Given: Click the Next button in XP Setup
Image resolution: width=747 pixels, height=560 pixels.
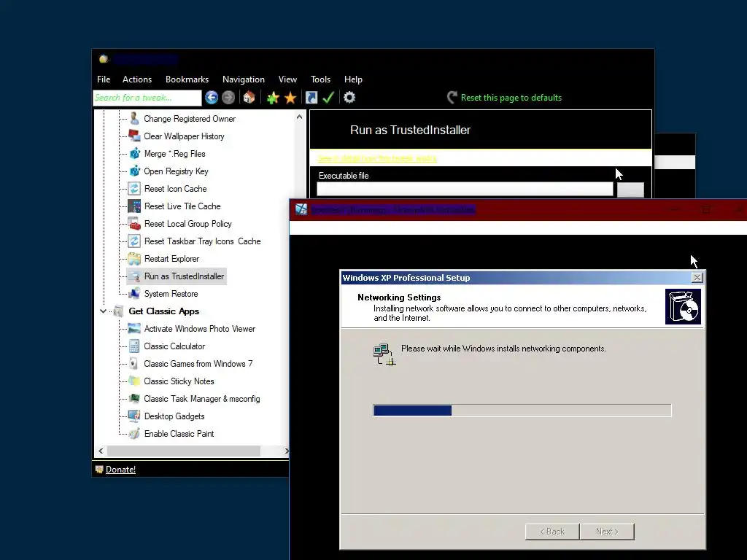Looking at the screenshot, I should (607, 532).
